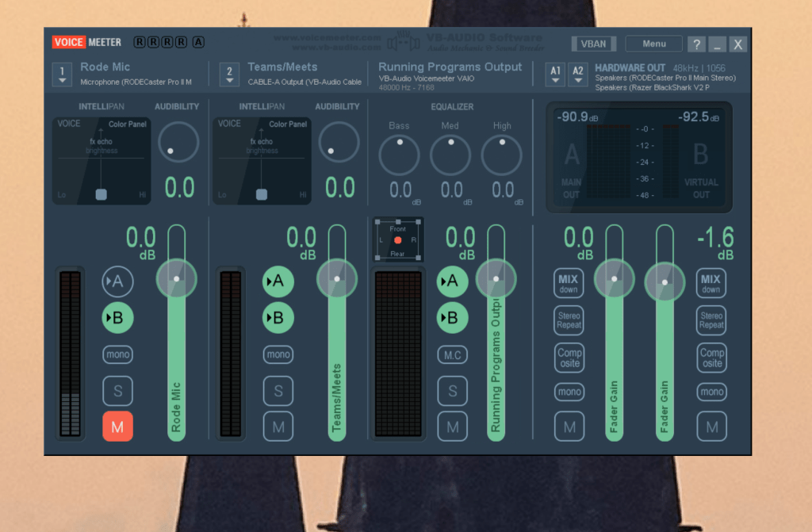Click the bus A Composite button
The width and height of the screenshot is (812, 532).
[x=569, y=358]
